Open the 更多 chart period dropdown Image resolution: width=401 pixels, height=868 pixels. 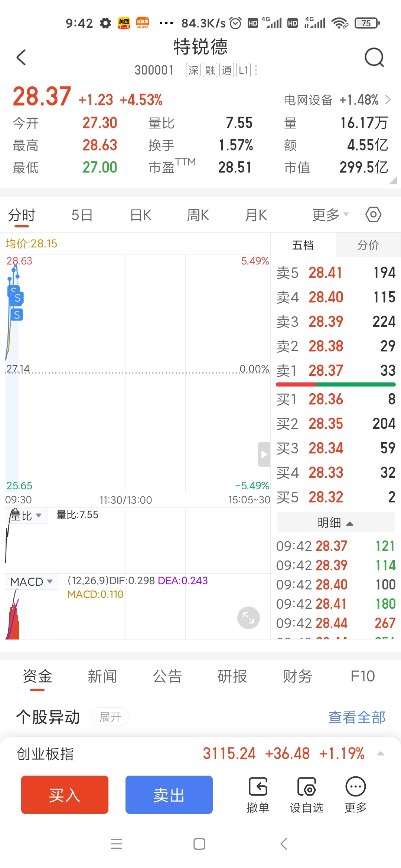tap(330, 215)
